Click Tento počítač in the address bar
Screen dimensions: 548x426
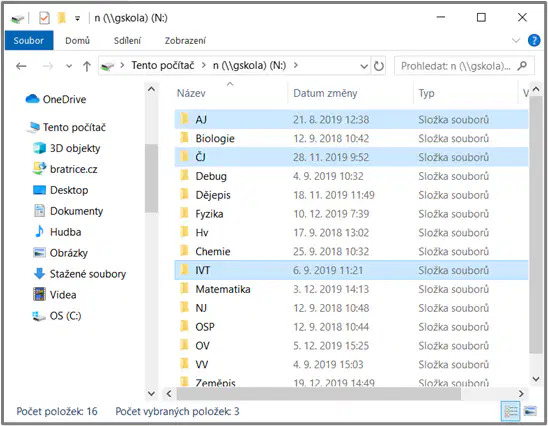point(163,65)
